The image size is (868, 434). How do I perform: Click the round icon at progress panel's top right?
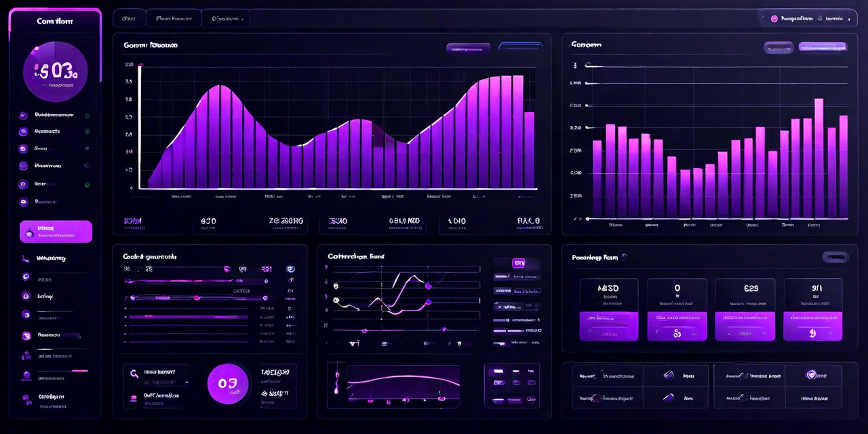tap(290, 269)
